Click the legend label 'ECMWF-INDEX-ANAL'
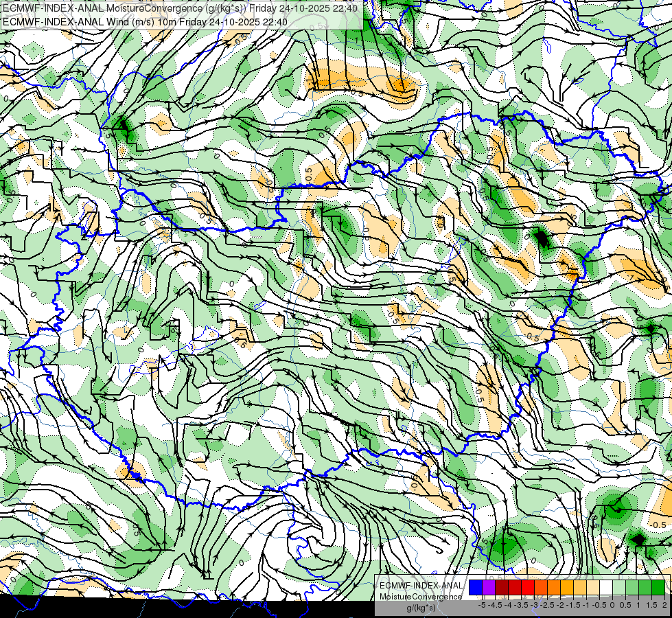672x618 pixels. [421, 586]
